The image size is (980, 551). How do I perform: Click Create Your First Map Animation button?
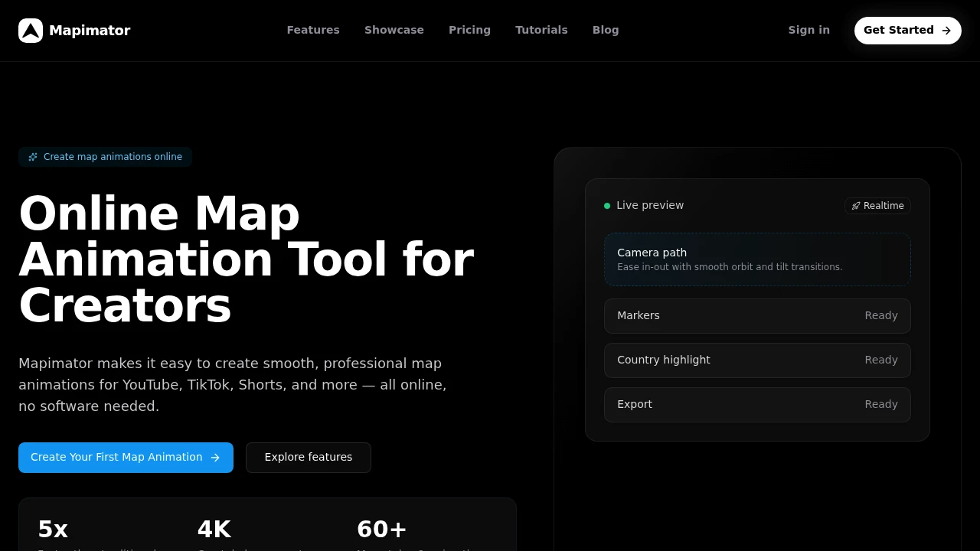[x=126, y=458]
